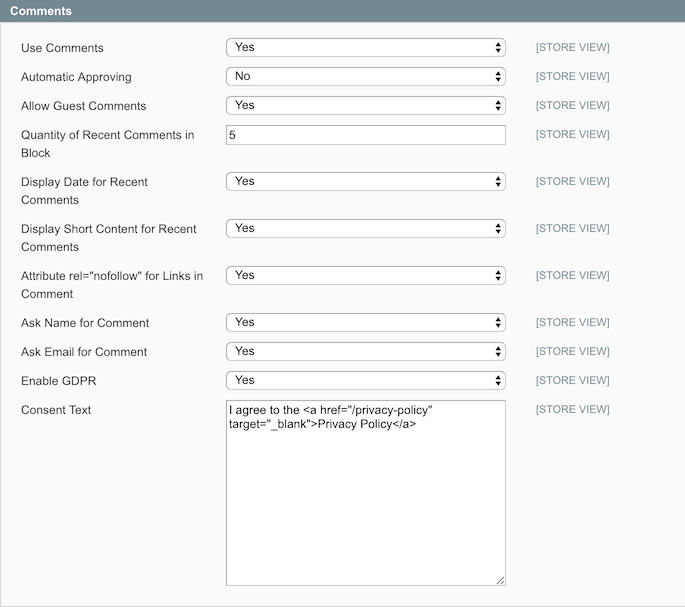The image size is (685, 607).
Task: Click the Enable GDPR field label
Action: [x=58, y=381]
